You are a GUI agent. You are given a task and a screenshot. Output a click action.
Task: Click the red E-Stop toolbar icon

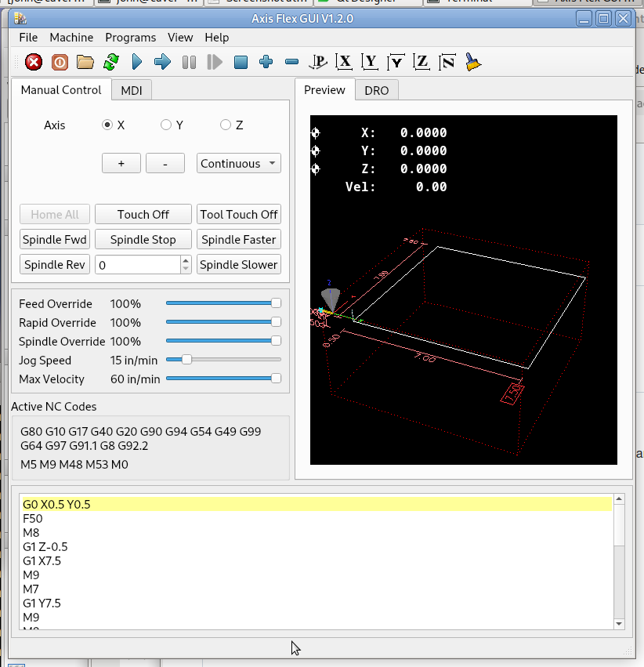pos(34,62)
